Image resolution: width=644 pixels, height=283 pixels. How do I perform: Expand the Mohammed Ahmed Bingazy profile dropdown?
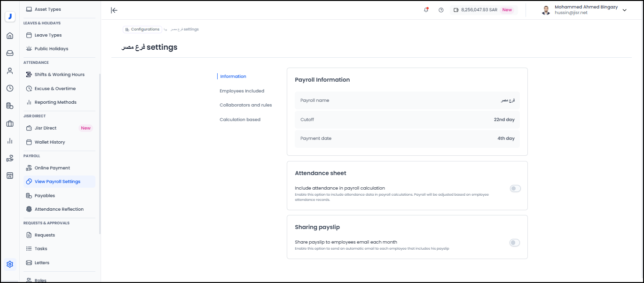click(624, 10)
